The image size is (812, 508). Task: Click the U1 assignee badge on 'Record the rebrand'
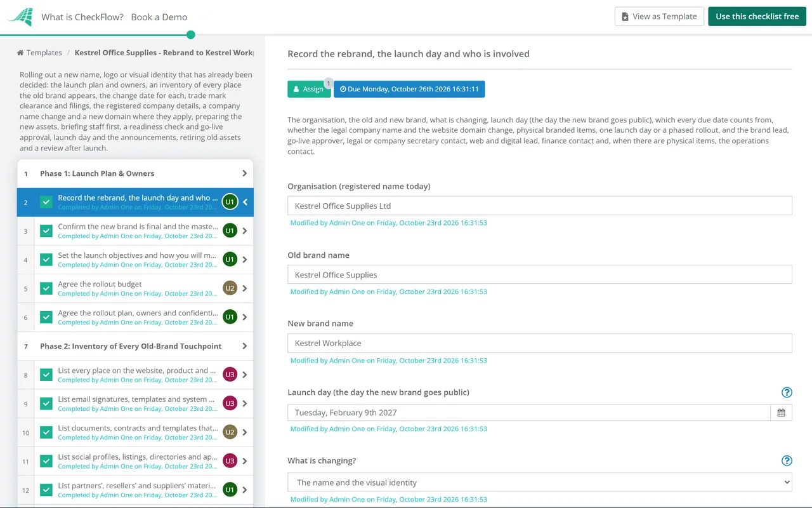[230, 202]
